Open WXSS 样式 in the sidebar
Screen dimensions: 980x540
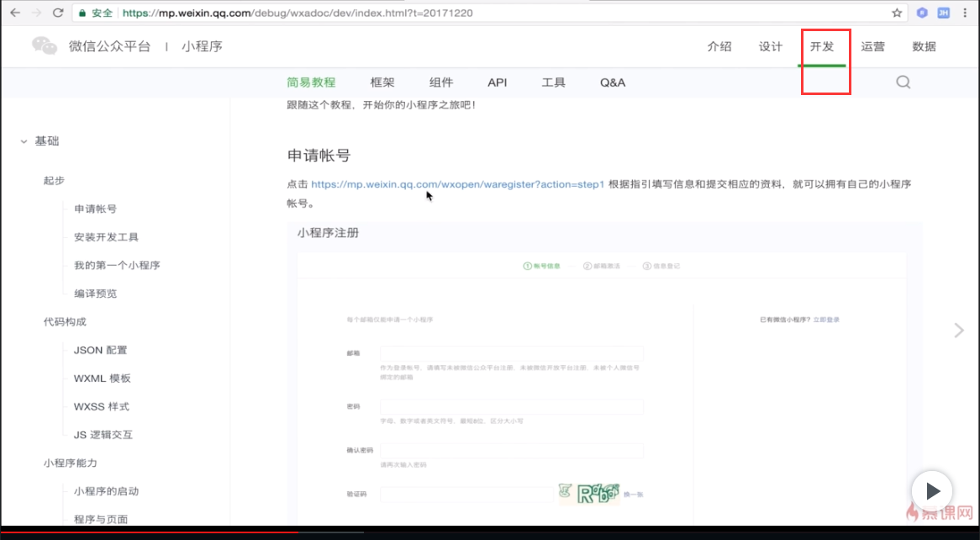coord(101,406)
